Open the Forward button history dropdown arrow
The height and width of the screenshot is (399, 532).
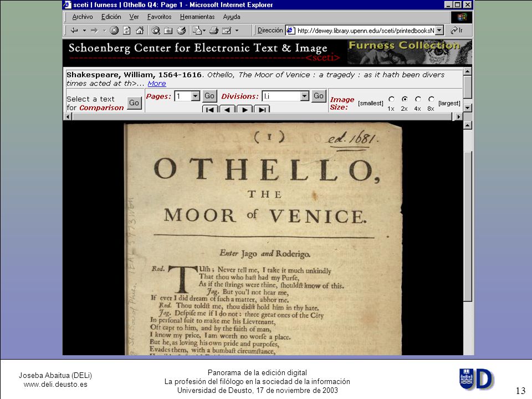[104, 30]
